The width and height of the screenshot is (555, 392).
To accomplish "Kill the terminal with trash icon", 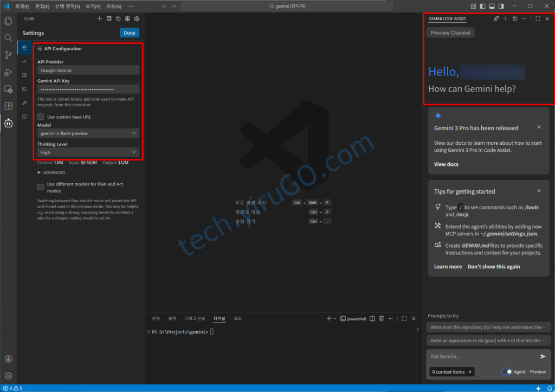I will pyautogui.click(x=382, y=319).
